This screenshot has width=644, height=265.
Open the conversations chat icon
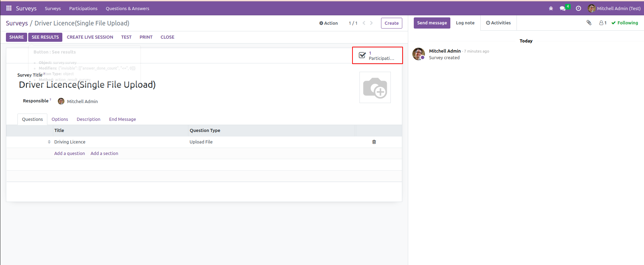[x=562, y=8]
